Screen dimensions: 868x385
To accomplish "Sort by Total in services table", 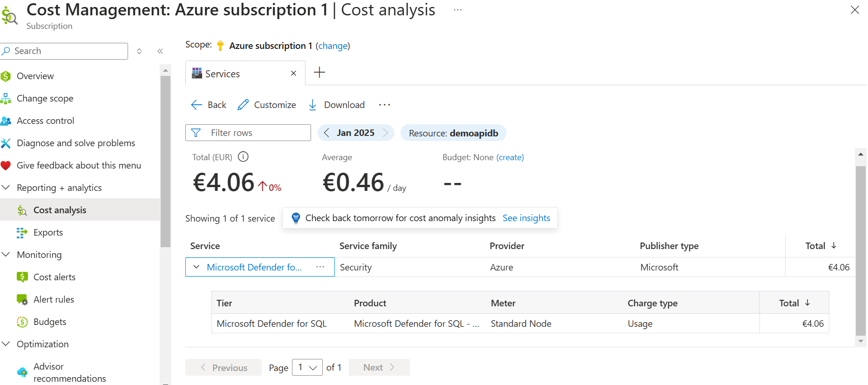I will click(x=821, y=246).
